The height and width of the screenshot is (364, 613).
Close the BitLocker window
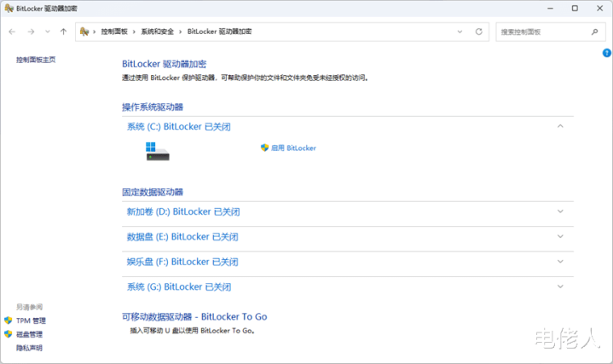coord(599,9)
